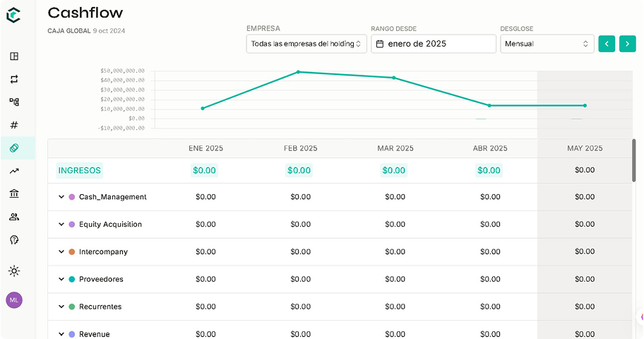
Task: Open the transfers arrows icon in sidebar
Action: [14, 79]
